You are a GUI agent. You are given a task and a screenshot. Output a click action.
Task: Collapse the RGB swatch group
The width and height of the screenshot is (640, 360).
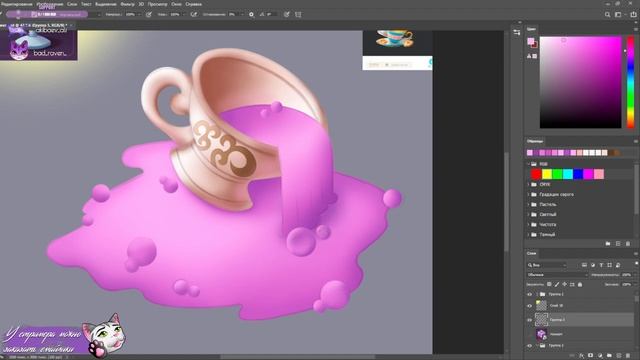coord(528,164)
